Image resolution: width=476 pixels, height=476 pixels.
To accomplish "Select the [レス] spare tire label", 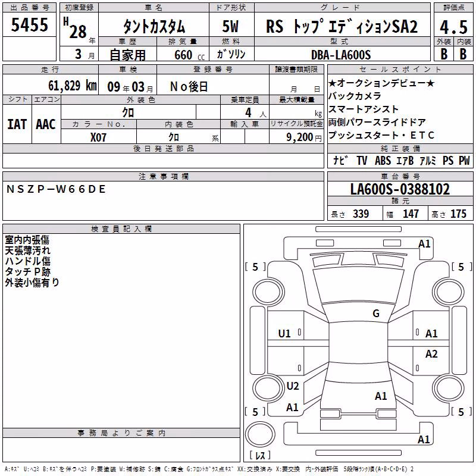I will pyautogui.click(x=260, y=455).
